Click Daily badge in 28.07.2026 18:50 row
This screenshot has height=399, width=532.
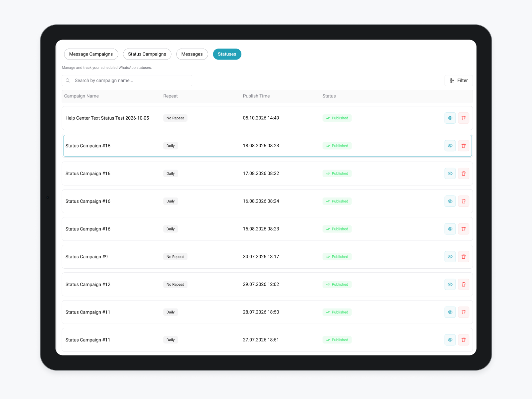pos(171,312)
